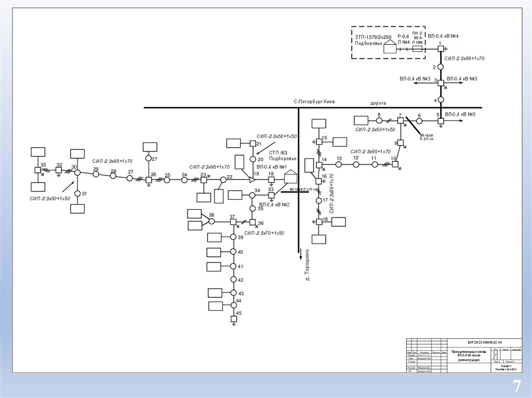Image resolution: width=532 pixels, height=398 pixels.
Task: Select circular pole node 20
Action: tap(253, 159)
